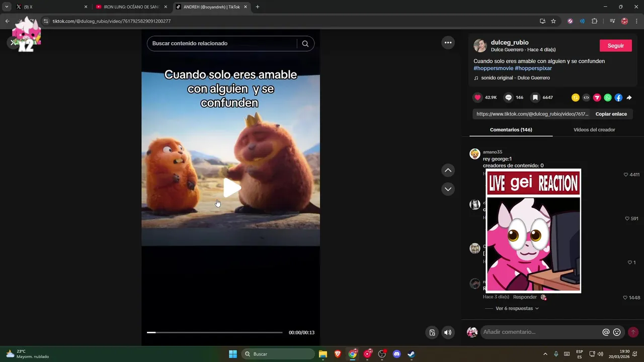The height and width of the screenshot is (362, 644).
Task: Insert a mention with the @ icon
Action: click(606, 332)
